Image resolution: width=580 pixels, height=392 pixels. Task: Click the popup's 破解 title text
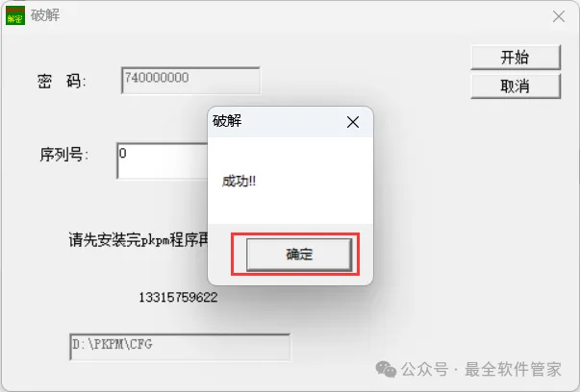pos(227,121)
